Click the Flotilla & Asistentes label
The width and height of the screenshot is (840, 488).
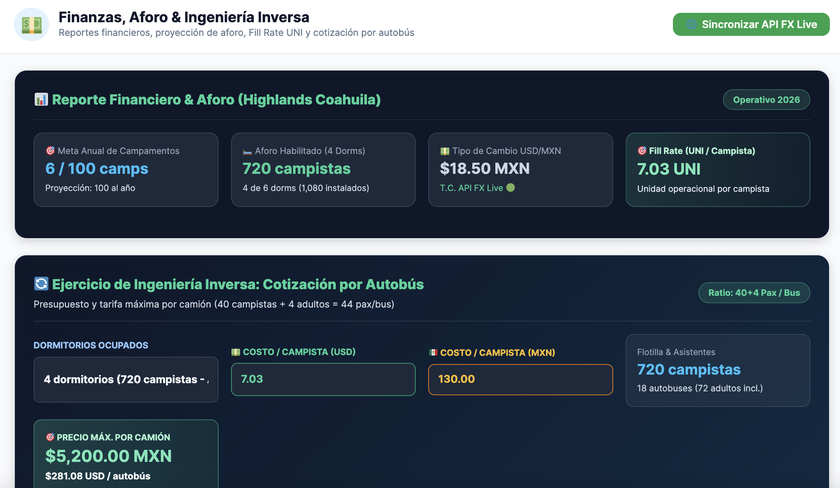click(676, 352)
